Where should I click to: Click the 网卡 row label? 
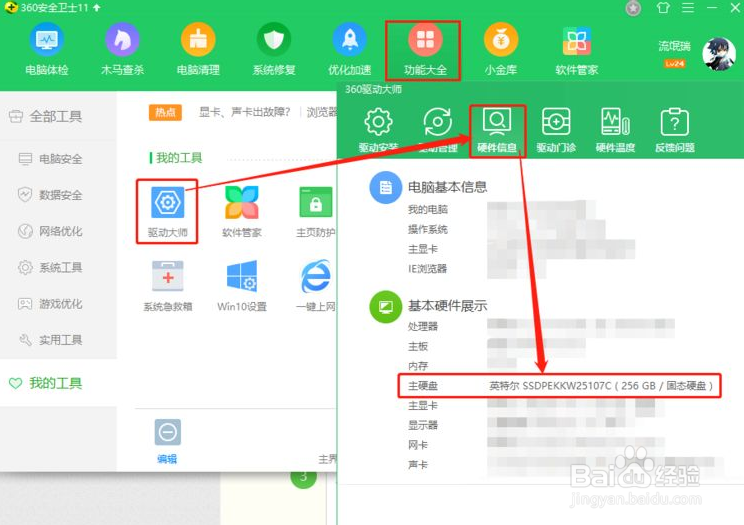[418, 445]
